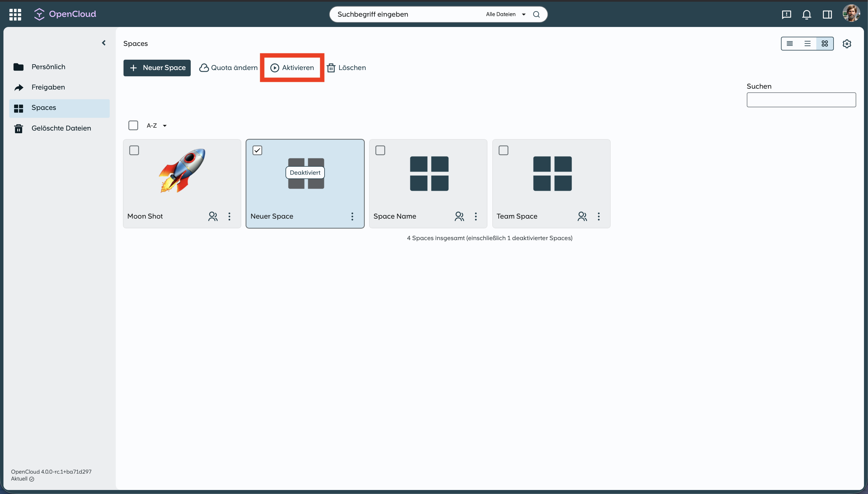Tick the select-all spaces checkbox

point(133,126)
